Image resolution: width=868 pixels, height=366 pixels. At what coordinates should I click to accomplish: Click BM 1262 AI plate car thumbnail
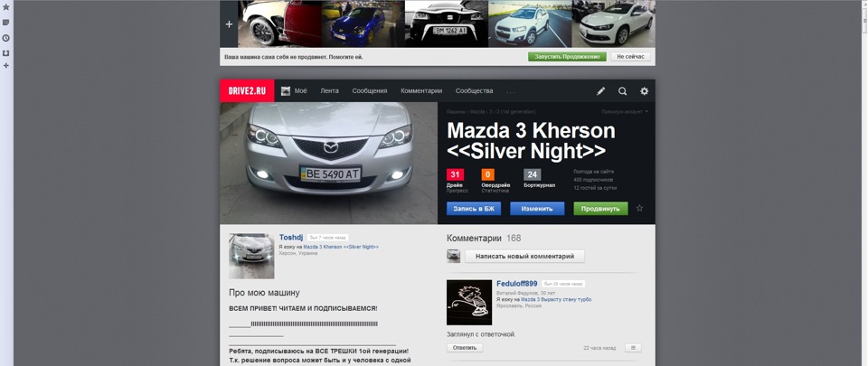click(447, 23)
